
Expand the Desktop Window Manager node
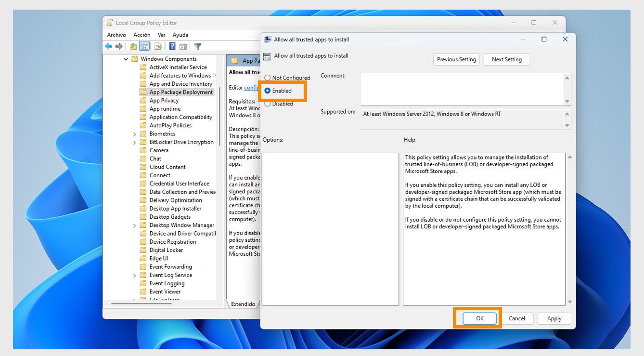[135, 225]
